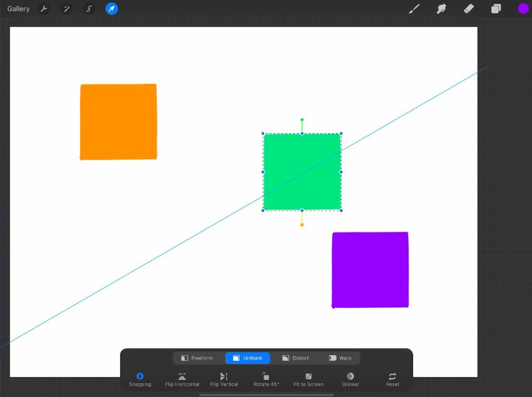Image resolution: width=532 pixels, height=397 pixels.
Task: Open Bilinear interpolation options
Action: (x=350, y=379)
